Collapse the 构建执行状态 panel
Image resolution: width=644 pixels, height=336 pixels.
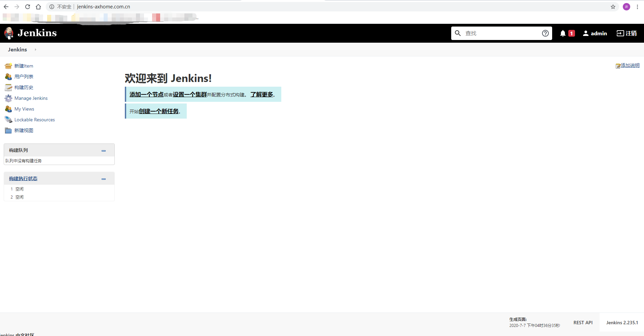pos(104,179)
